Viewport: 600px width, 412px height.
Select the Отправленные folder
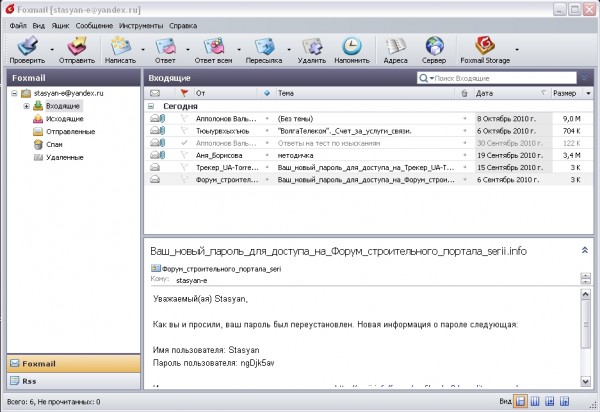pyautogui.click(x=70, y=132)
